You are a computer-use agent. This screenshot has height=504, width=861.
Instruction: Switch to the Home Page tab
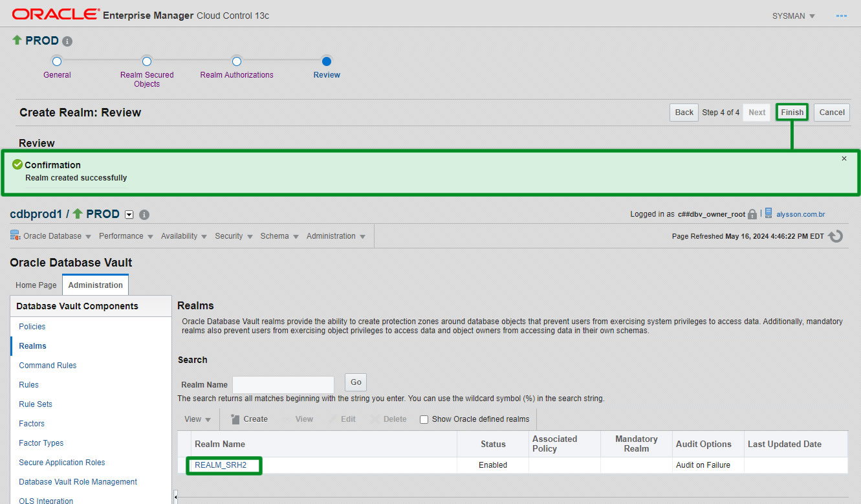pos(36,285)
